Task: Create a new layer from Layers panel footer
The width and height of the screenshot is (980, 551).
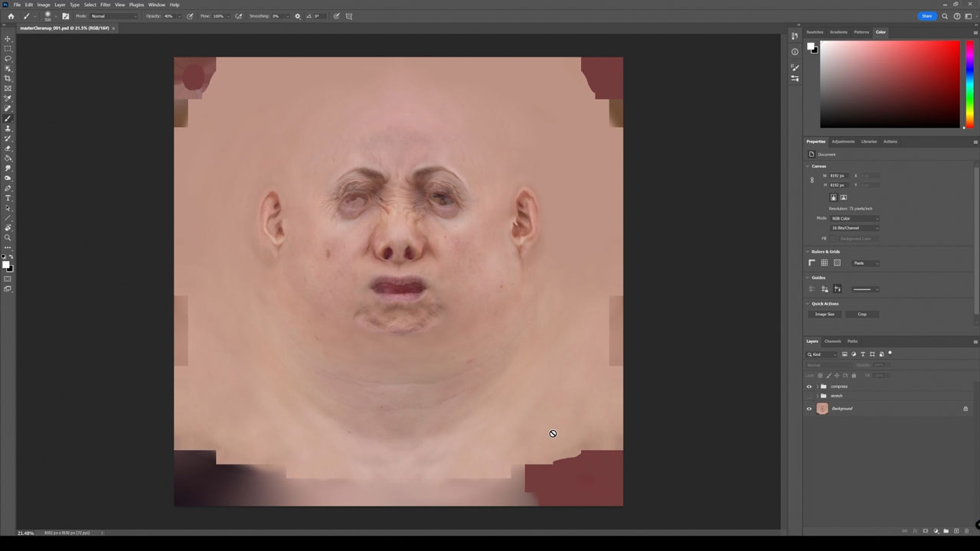Action: pyautogui.click(x=955, y=531)
